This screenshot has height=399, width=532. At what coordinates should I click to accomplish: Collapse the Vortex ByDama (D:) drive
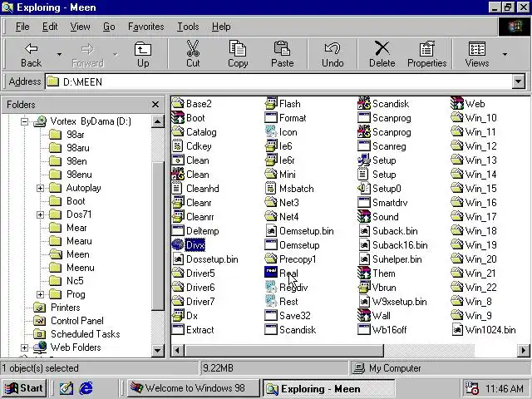pos(24,121)
